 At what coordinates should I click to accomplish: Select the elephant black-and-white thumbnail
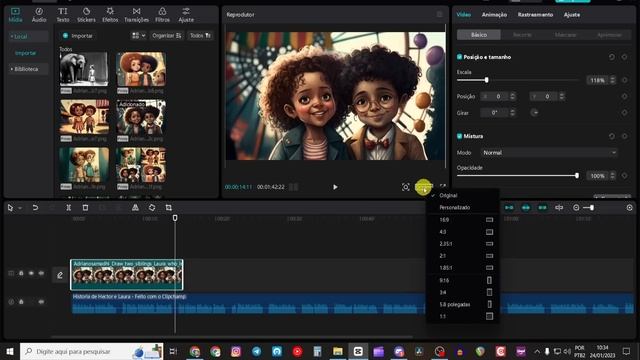[x=84, y=69]
